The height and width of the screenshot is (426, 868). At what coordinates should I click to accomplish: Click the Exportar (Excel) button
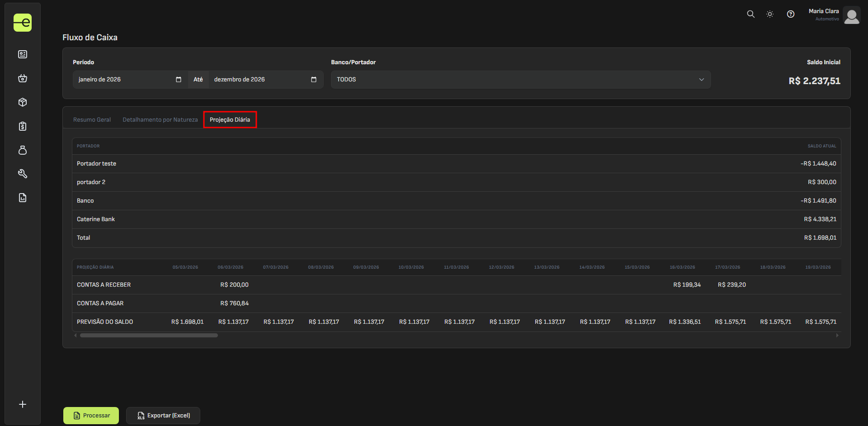[163, 416]
